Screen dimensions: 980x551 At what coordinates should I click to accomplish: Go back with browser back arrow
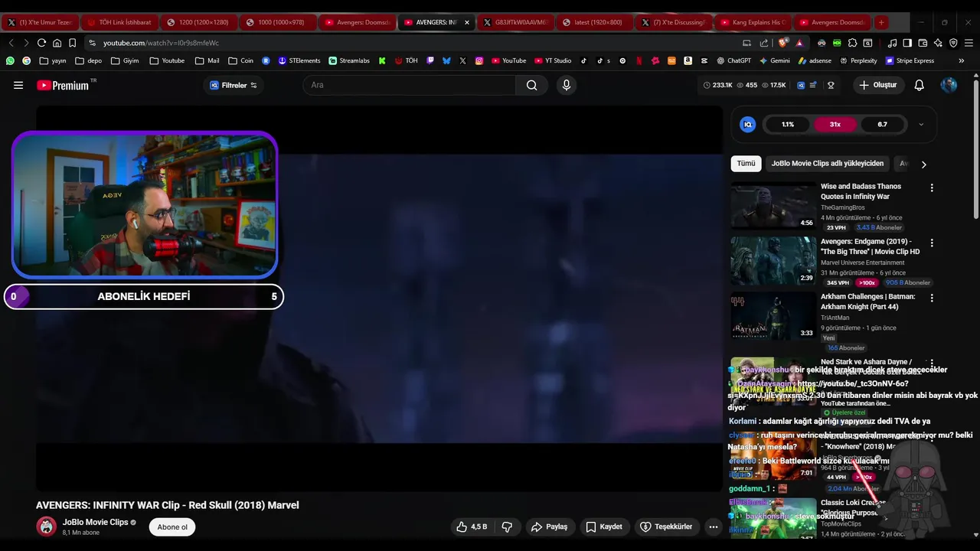(x=11, y=43)
